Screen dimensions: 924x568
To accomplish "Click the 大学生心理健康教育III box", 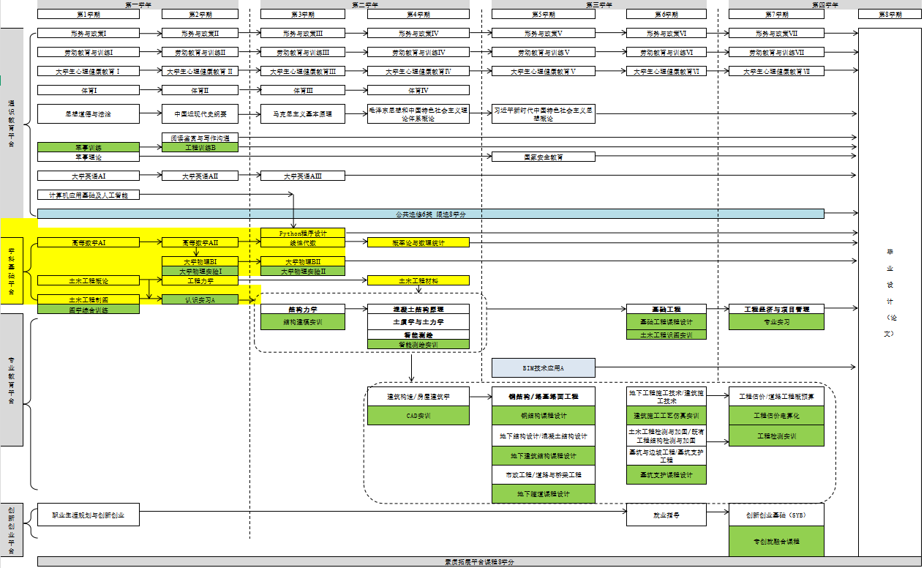I will (x=302, y=71).
